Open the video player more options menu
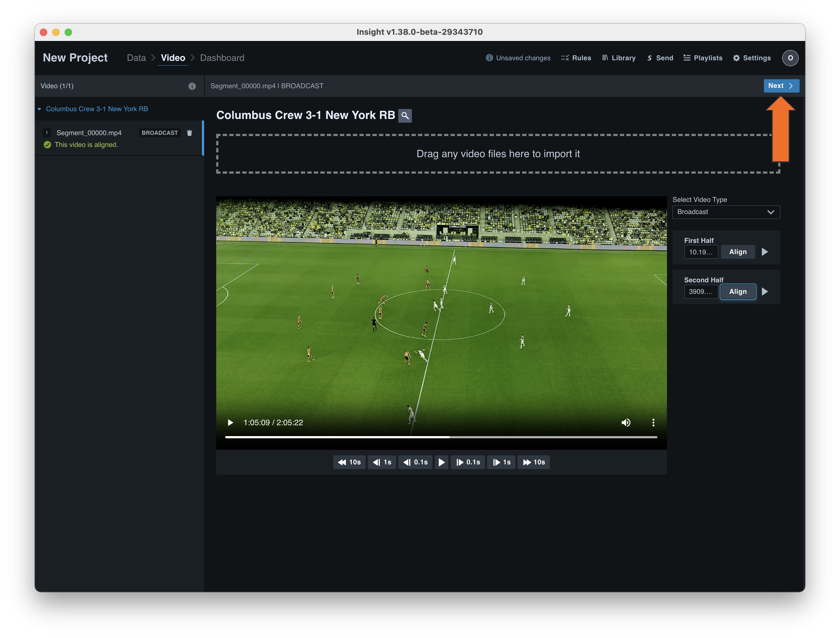This screenshot has height=638, width=840. point(653,423)
